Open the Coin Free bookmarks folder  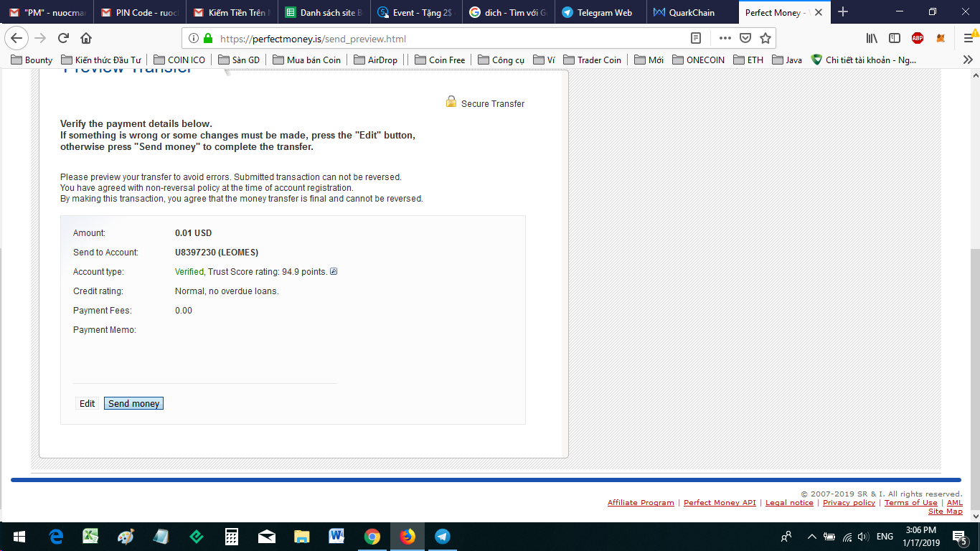(x=440, y=60)
